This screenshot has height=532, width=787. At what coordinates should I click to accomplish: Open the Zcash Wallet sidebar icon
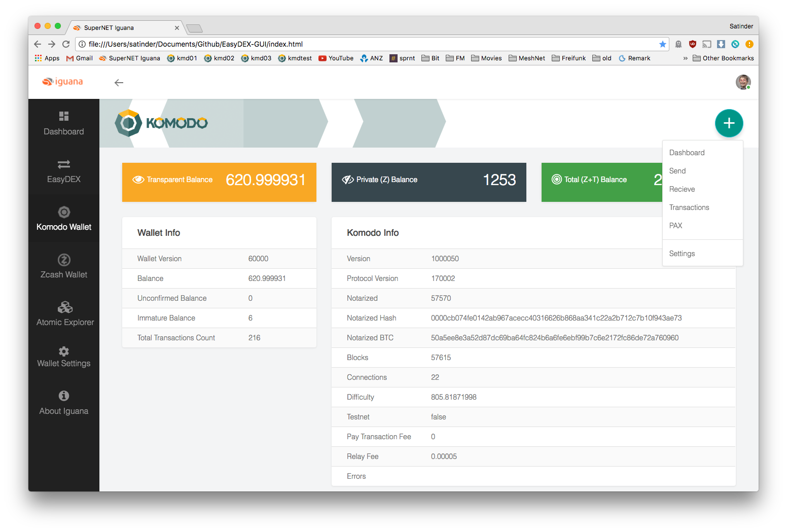point(64,260)
